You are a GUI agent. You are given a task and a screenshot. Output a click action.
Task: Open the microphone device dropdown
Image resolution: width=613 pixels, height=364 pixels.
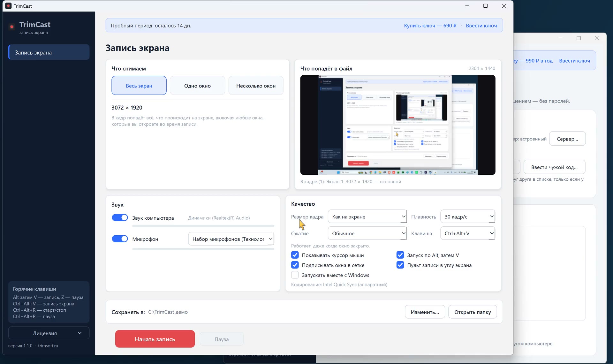click(231, 239)
